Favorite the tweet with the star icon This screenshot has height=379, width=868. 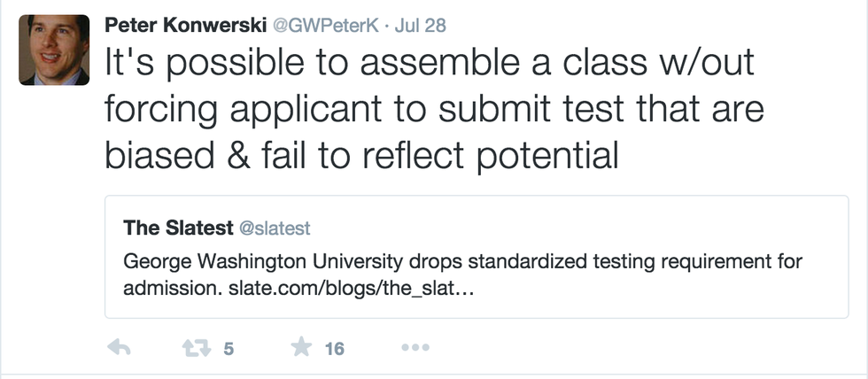click(x=302, y=348)
